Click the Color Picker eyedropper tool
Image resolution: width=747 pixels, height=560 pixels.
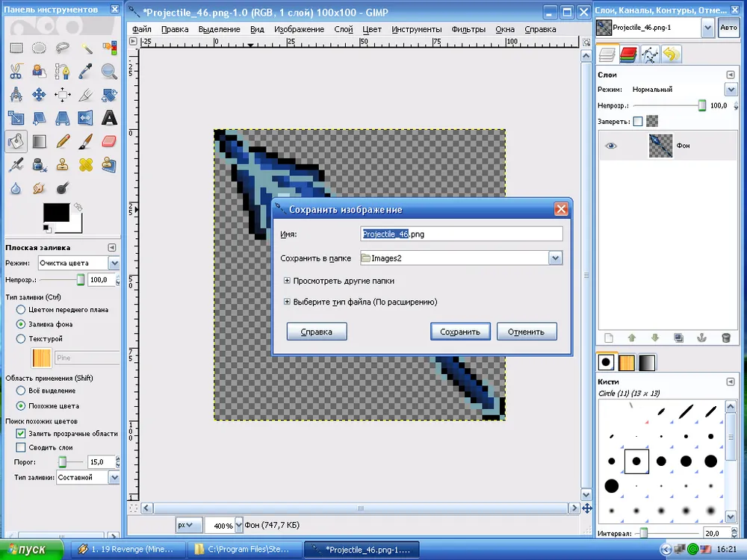pos(86,72)
